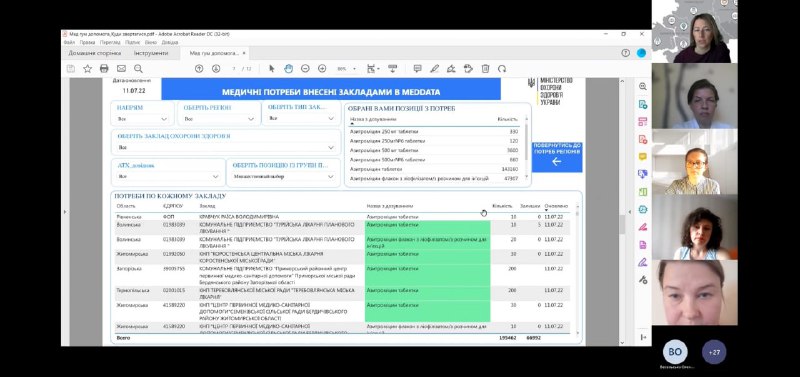800x377 pixels.
Task: Select the highlighter pen tool
Action: (x=434, y=68)
